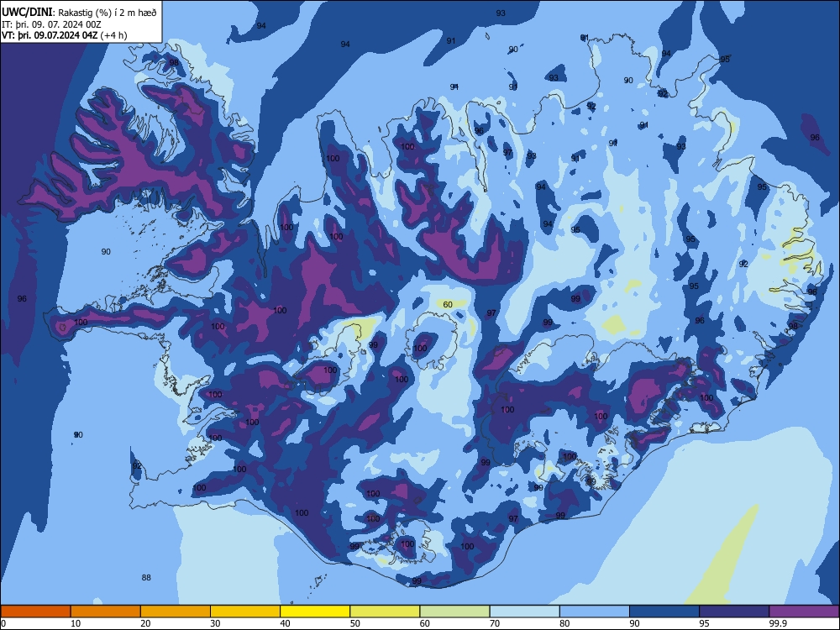Click the 100 value on Snæfellsnes peninsula tip
The height and width of the screenshot is (630, 840).
(81, 322)
